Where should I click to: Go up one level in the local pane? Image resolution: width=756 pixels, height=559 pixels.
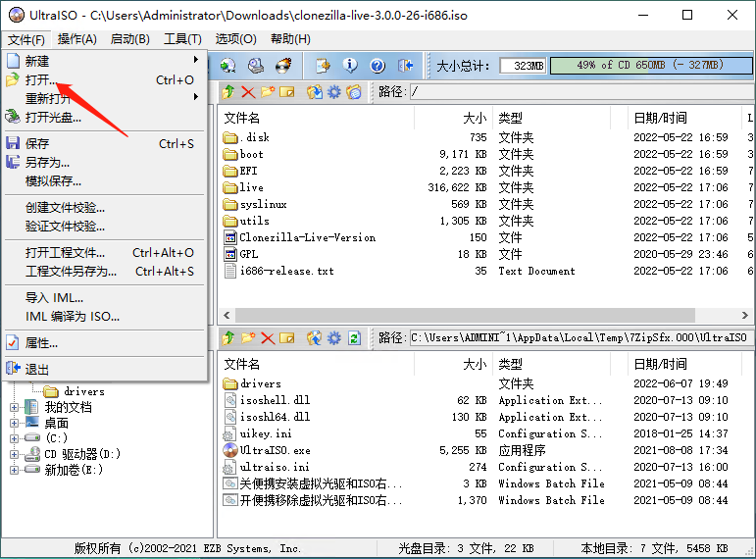click(228, 337)
